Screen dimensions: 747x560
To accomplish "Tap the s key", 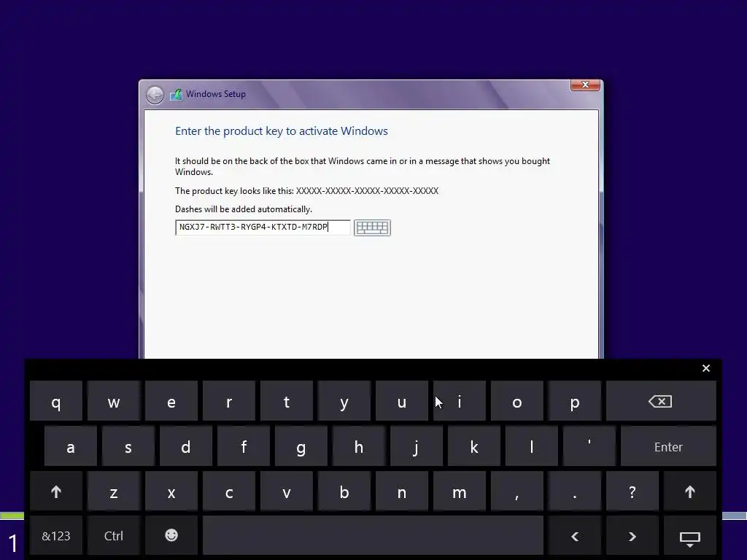I will pyautogui.click(x=128, y=446).
